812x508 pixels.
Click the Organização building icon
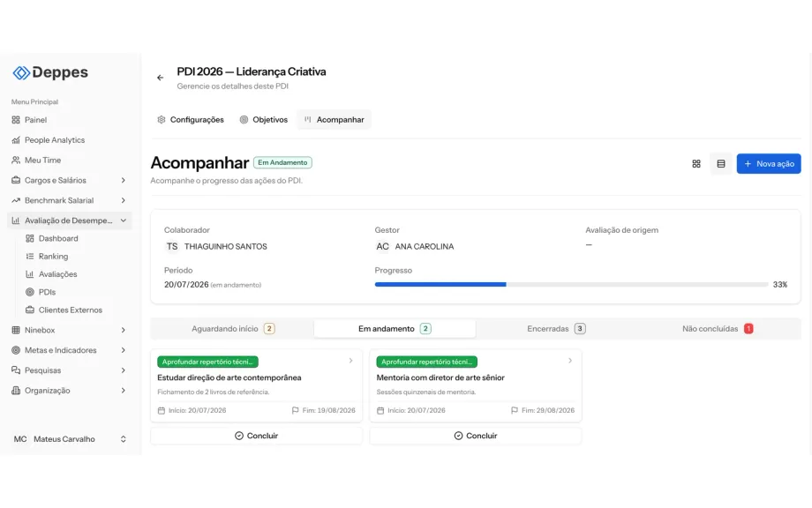click(x=16, y=391)
